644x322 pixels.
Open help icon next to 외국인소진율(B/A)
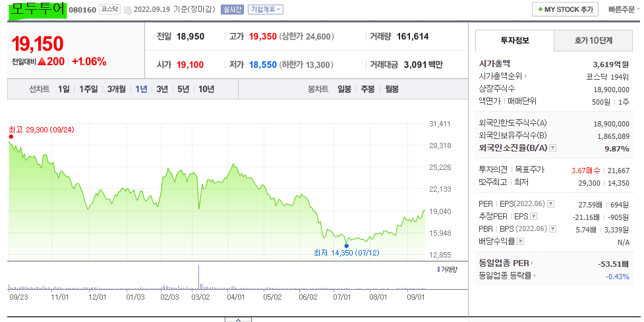(553, 148)
